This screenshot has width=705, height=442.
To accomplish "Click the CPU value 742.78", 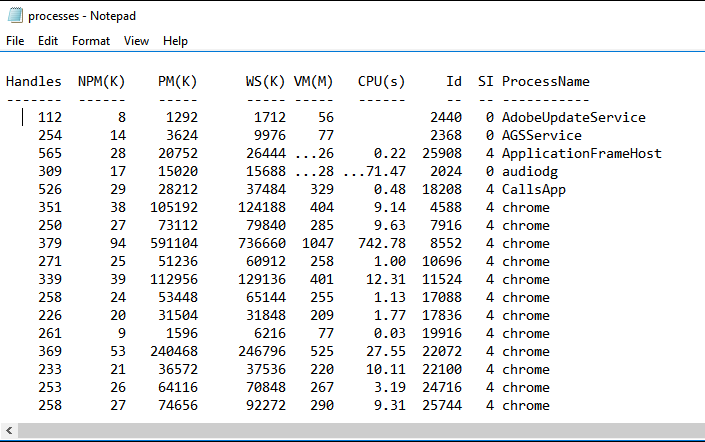I will click(x=382, y=244).
